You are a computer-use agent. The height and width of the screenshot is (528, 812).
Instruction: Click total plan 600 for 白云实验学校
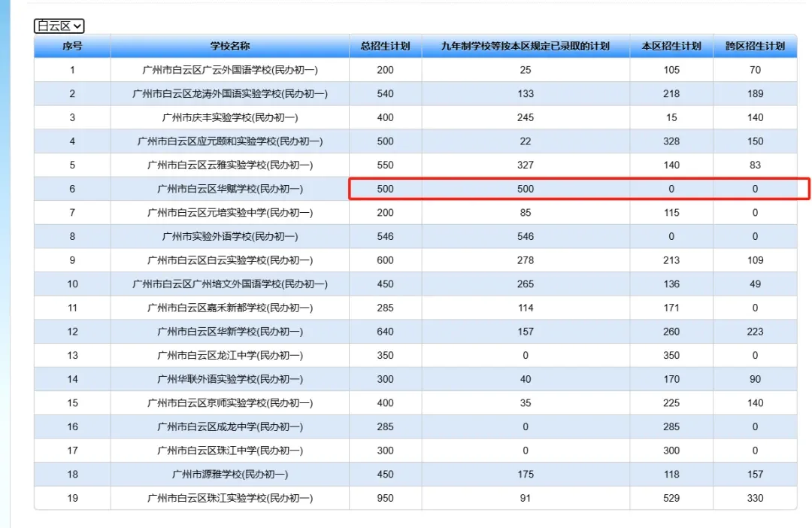tap(385, 261)
